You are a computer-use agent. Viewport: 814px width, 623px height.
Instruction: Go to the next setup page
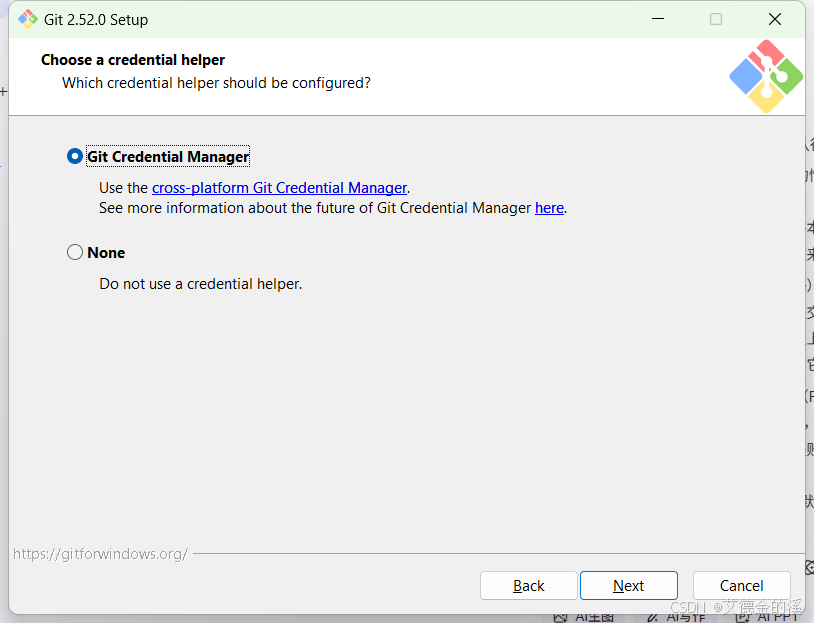629,586
